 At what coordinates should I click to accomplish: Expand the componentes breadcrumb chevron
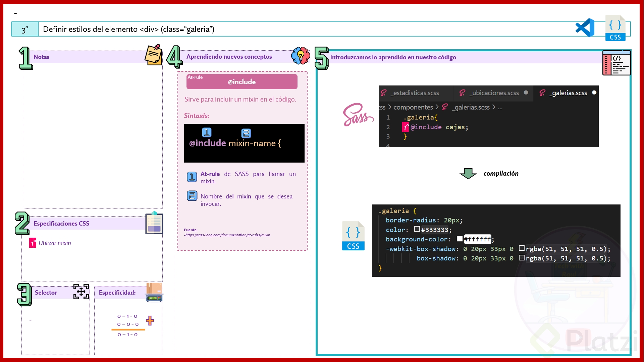coord(438,107)
